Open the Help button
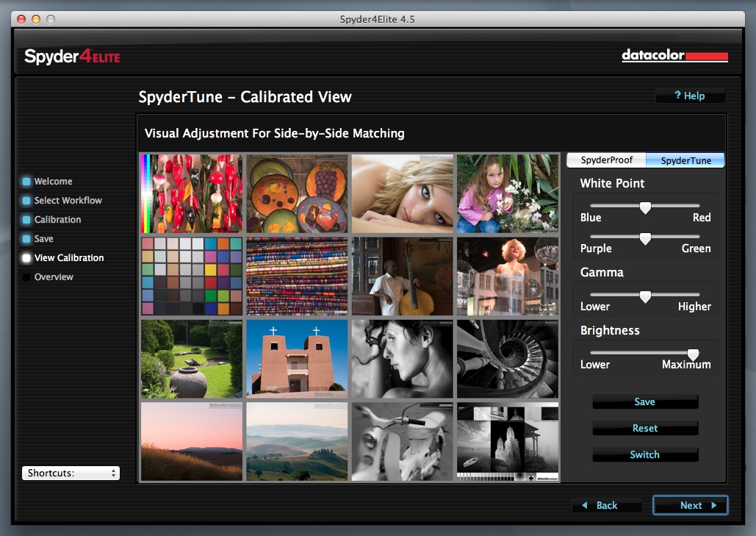Image resolution: width=756 pixels, height=536 pixels. point(690,96)
